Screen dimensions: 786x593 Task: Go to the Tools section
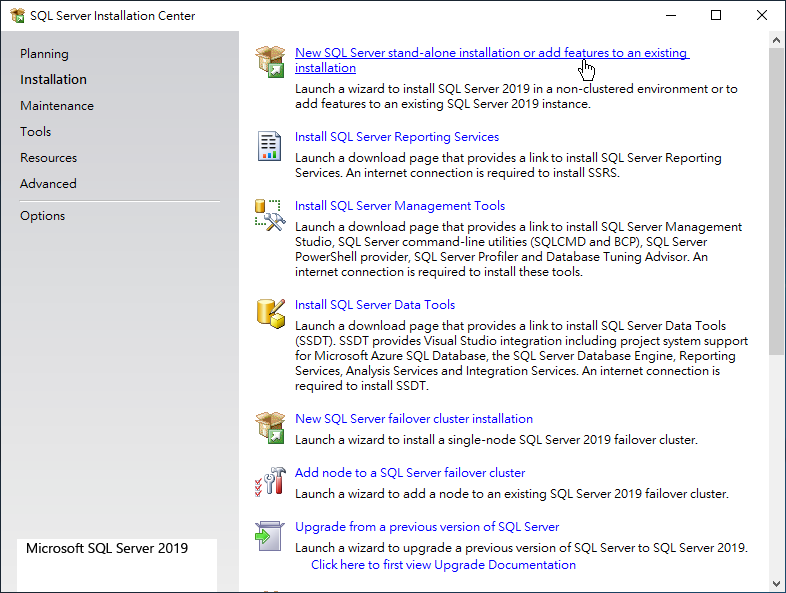[35, 132]
